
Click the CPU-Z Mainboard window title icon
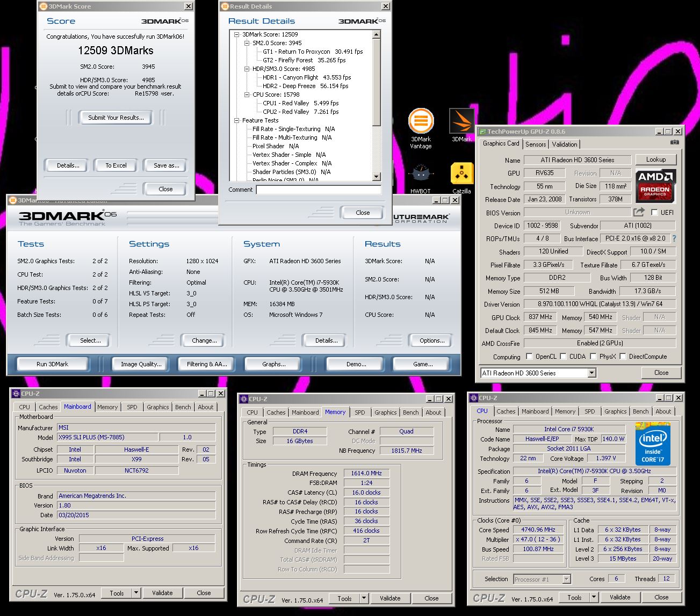(16, 394)
